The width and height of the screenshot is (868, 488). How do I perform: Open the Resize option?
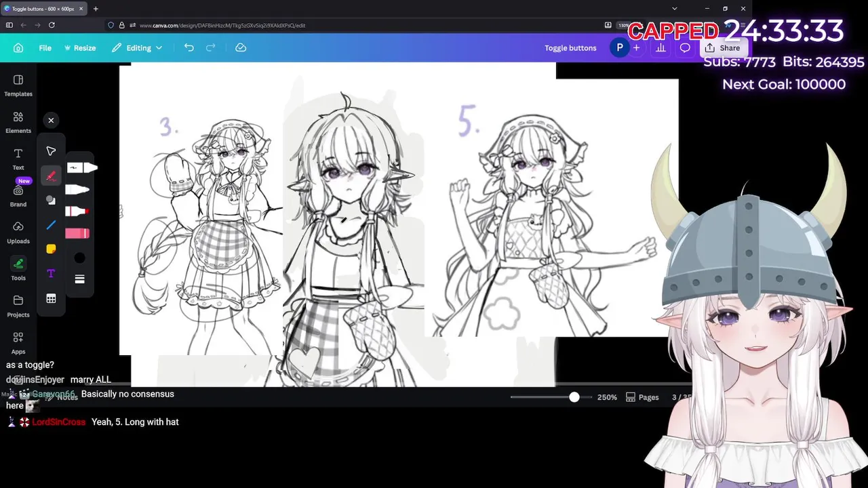(80, 48)
